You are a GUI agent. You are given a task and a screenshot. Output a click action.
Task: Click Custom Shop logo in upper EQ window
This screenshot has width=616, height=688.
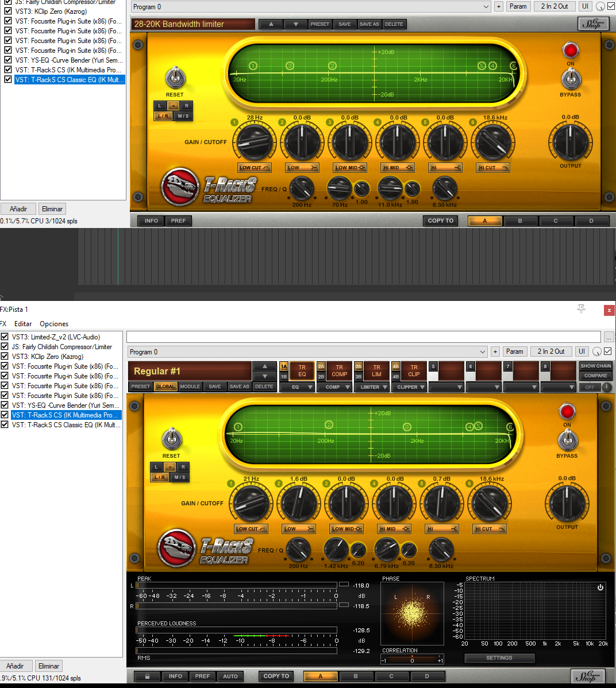coord(593,23)
